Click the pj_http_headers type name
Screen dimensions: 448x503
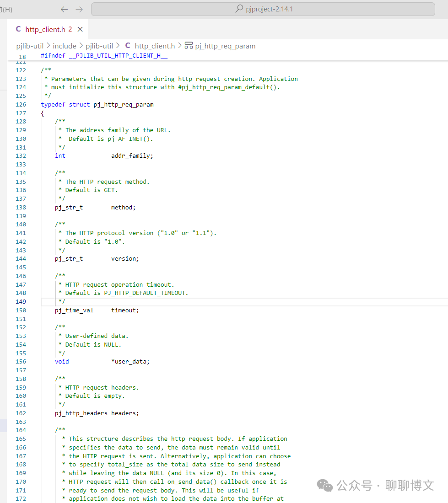click(81, 413)
